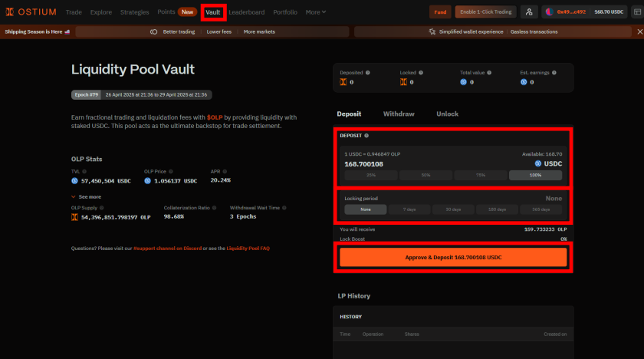Open the Explore page

point(101,12)
